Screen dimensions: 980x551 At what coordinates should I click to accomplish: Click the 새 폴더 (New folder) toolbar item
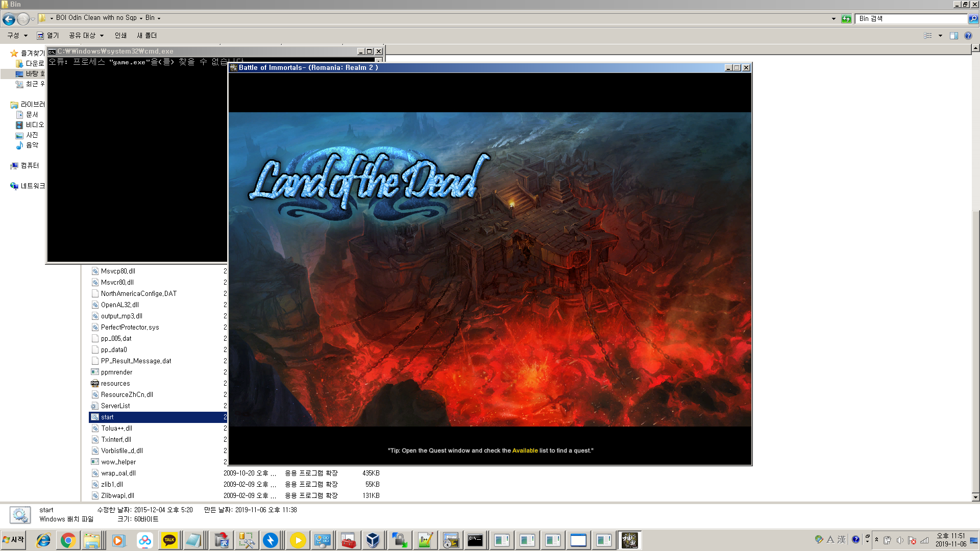click(x=146, y=36)
